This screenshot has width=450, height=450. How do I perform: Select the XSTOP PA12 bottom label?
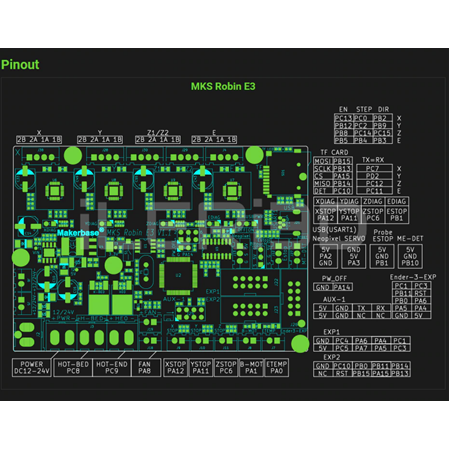(x=176, y=368)
